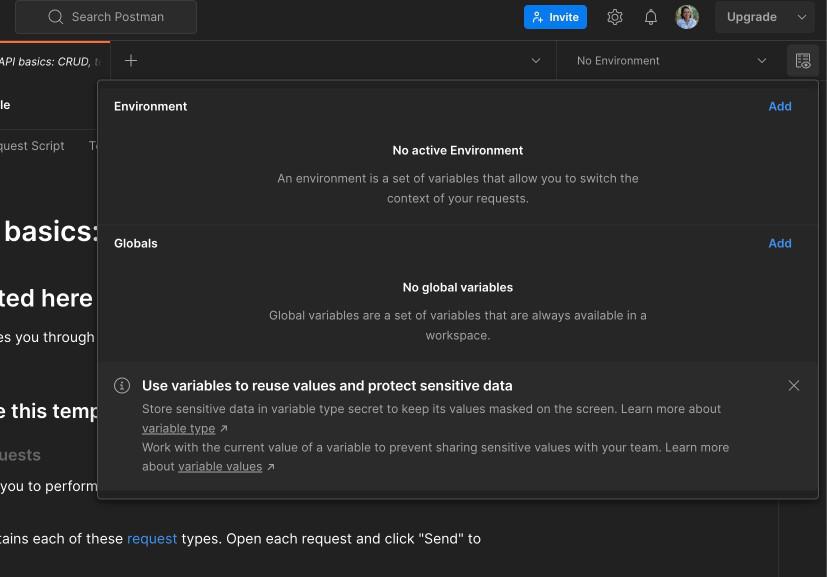
Task: Add a new tab with plus icon
Action: 131,61
